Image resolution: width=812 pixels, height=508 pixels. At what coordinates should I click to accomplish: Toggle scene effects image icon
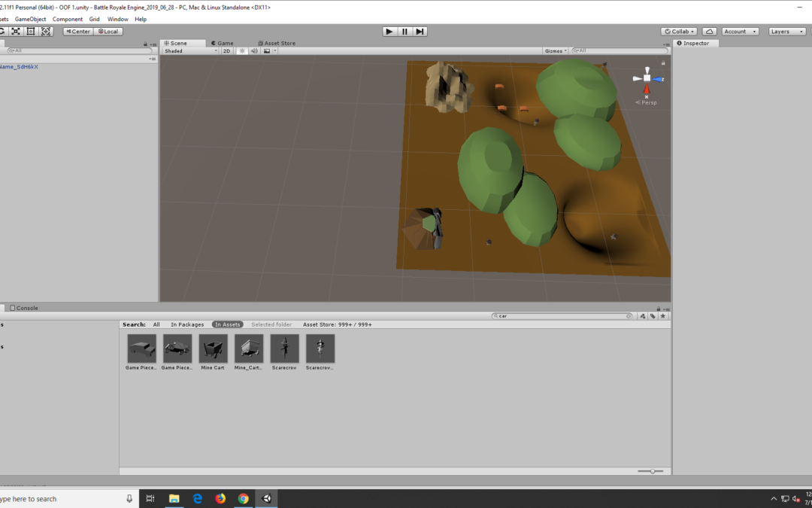(267, 51)
